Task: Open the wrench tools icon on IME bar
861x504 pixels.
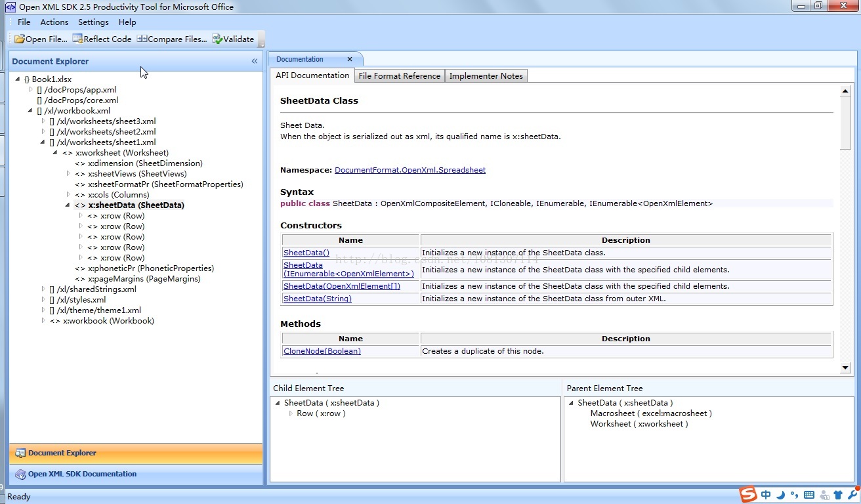Action: point(852,494)
